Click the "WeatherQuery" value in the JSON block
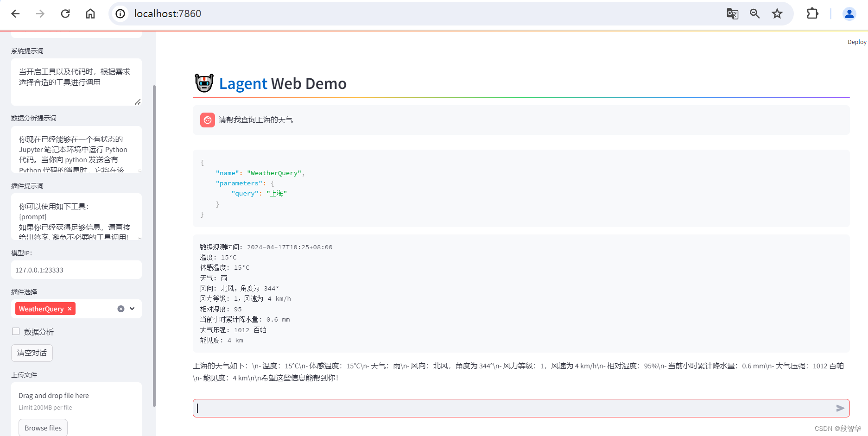 pos(274,173)
